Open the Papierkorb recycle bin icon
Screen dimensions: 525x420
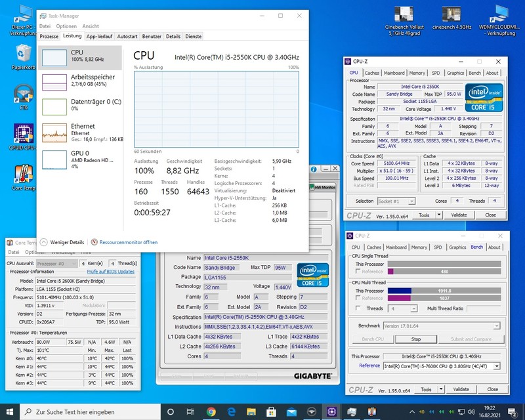point(23,57)
